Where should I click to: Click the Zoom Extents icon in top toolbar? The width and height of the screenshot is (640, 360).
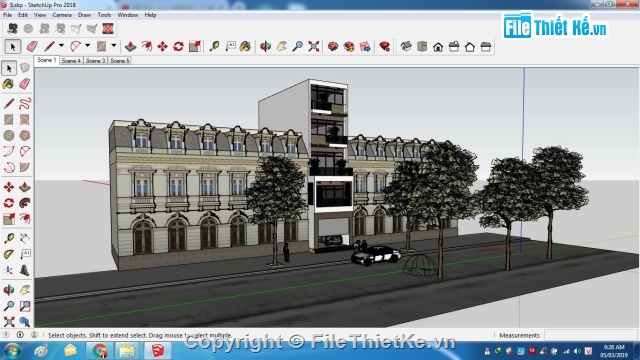313,46
